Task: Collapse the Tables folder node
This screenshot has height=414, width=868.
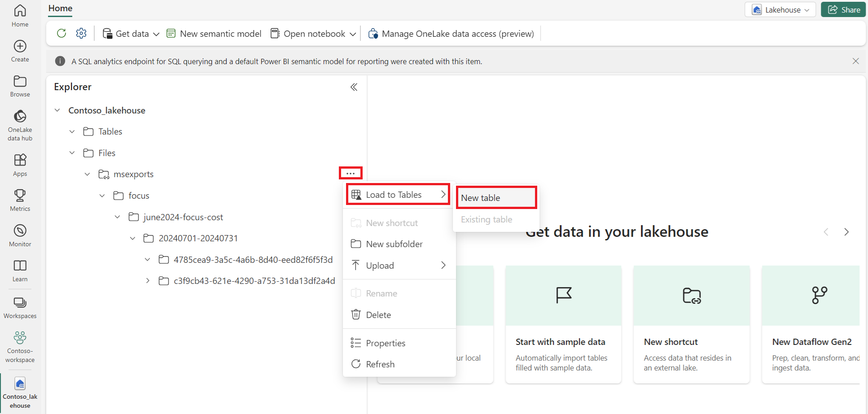Action: click(72, 131)
